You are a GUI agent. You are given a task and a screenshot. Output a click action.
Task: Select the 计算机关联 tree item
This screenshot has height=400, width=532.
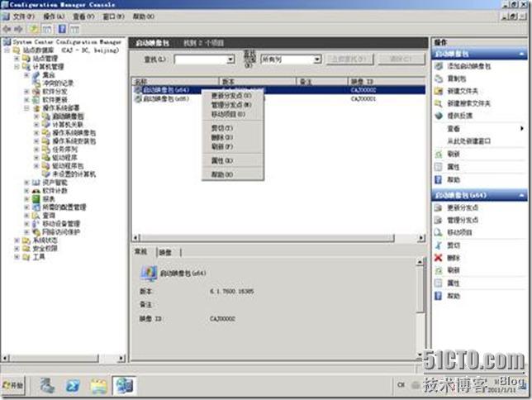click(x=68, y=125)
